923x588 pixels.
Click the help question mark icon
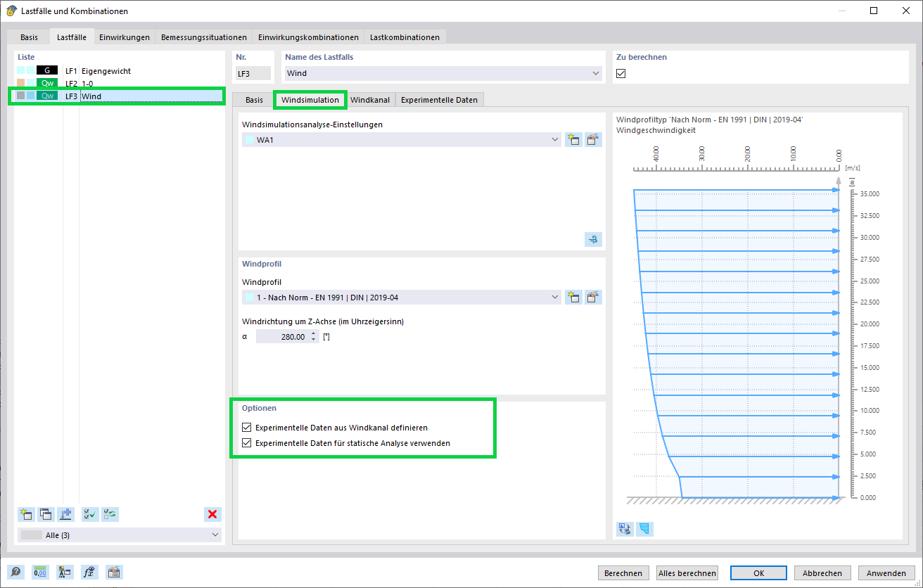coord(15,572)
